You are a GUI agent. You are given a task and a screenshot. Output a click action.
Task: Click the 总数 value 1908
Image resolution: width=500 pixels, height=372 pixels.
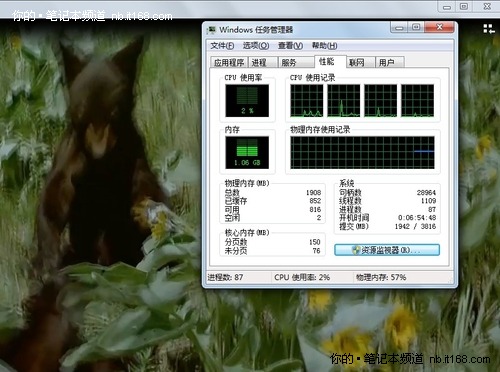coord(313,193)
